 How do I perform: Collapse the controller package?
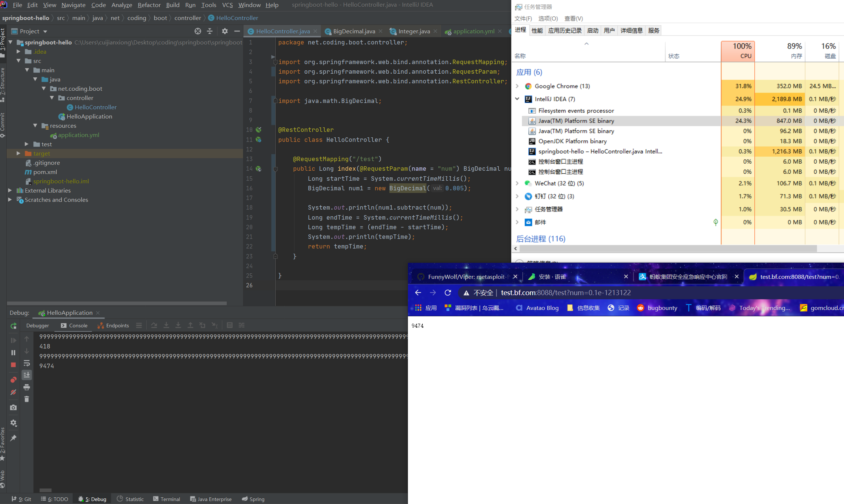pyautogui.click(x=52, y=98)
